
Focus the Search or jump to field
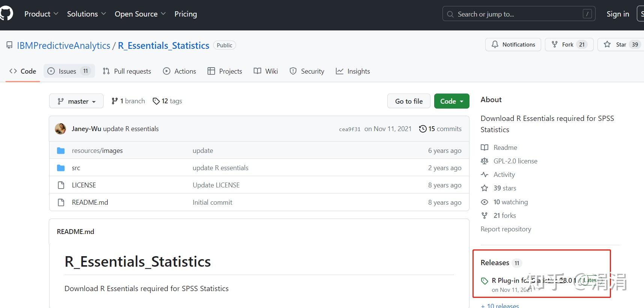pos(519,14)
